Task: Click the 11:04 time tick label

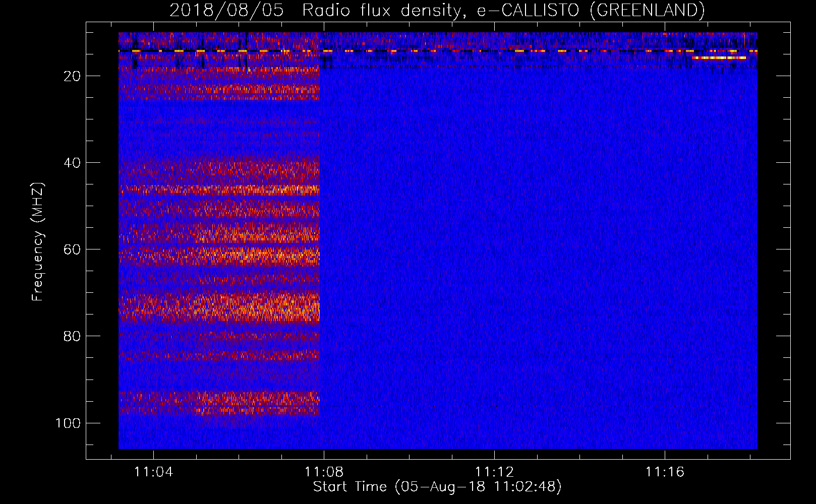Action: point(153,472)
